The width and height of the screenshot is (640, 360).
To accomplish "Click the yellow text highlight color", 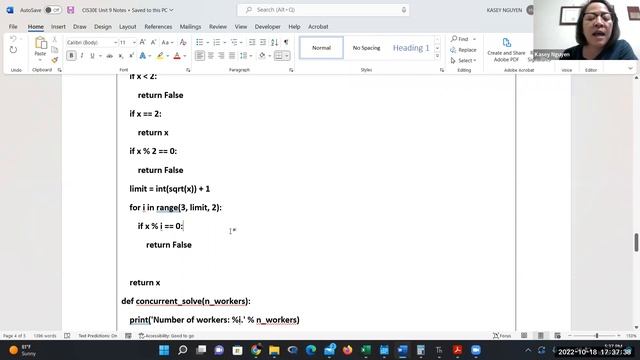I will [x=160, y=56].
